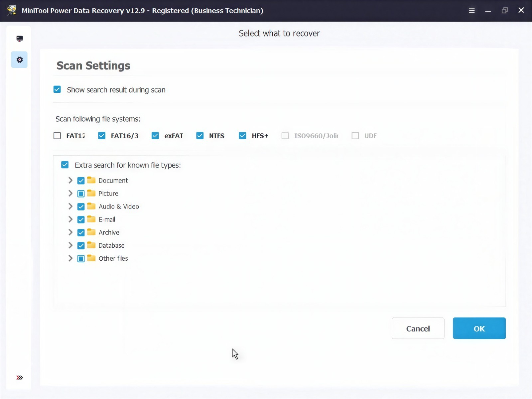Uncheck the NTFS file system checkbox
Screen dimensions: 532x399
coord(200,136)
